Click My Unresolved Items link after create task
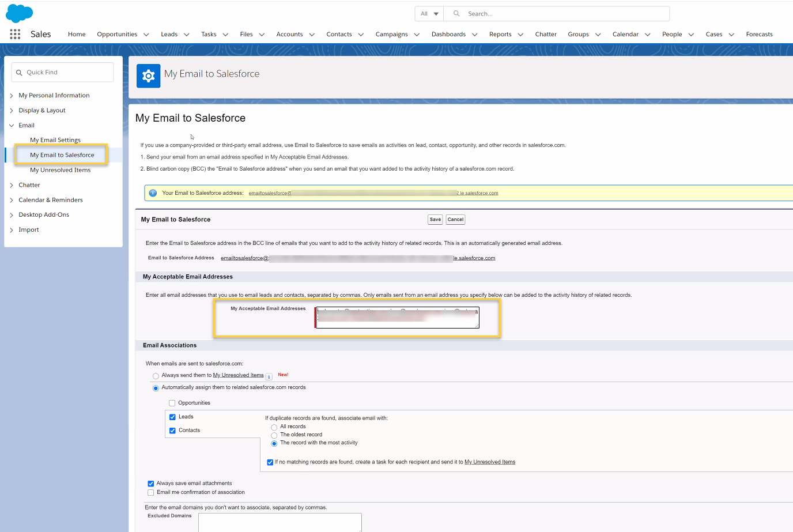The width and height of the screenshot is (793, 532). [490, 462]
